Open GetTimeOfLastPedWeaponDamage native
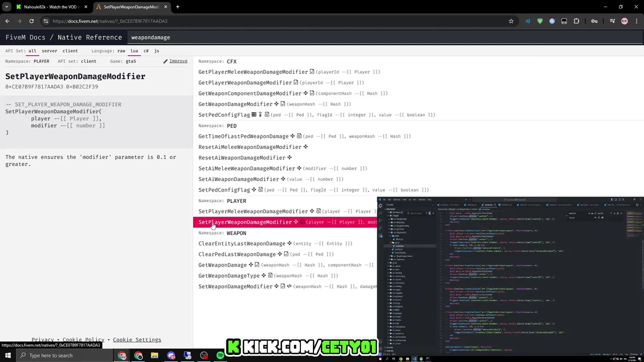This screenshot has height=362, width=644. 244,136
